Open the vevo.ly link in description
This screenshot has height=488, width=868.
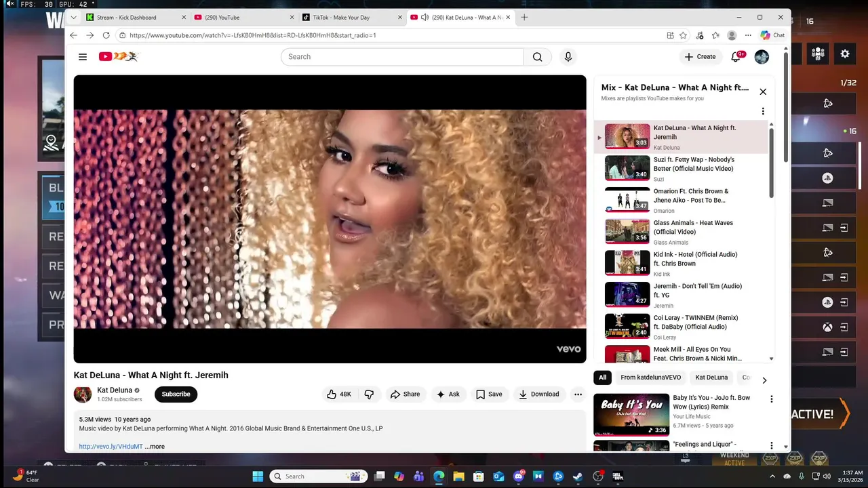click(111, 447)
